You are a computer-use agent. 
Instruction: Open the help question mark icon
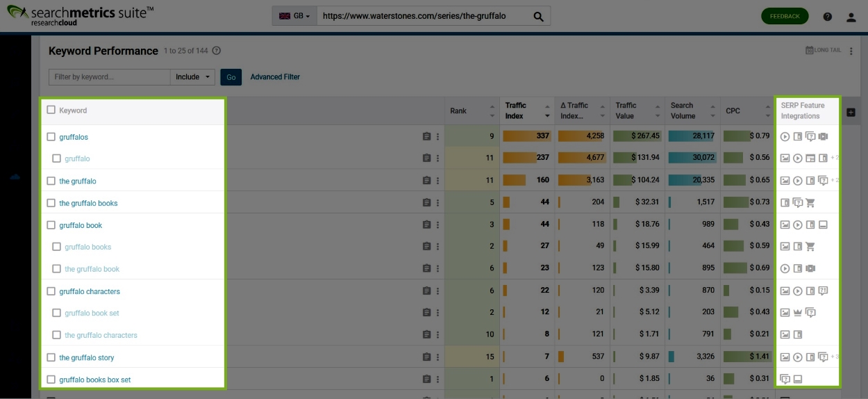[x=827, y=17]
